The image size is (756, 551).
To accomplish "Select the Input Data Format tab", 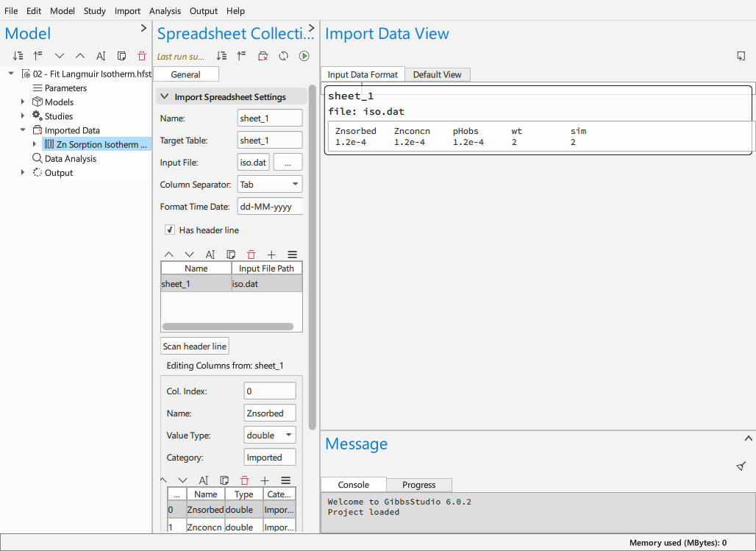I will tap(363, 74).
